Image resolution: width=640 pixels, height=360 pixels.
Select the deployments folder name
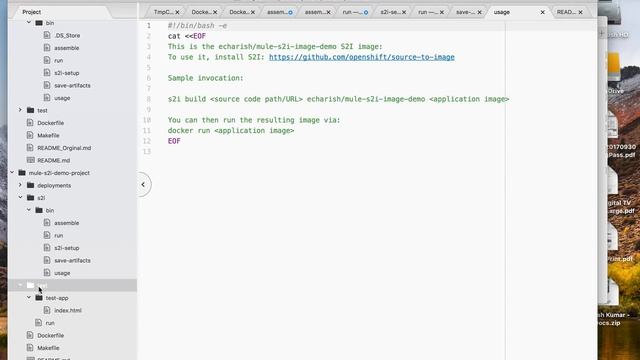tap(54, 185)
